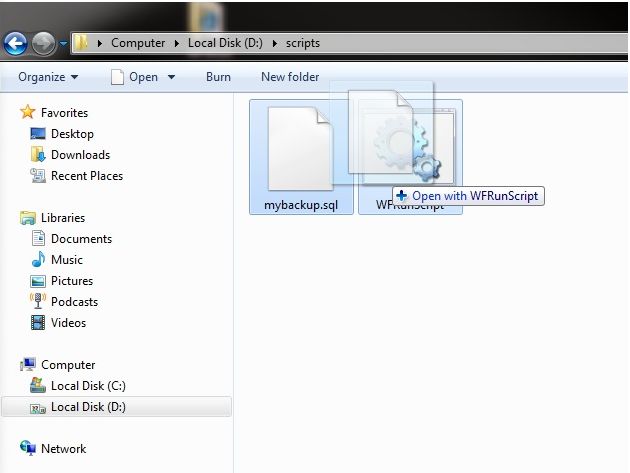Open the Organize menu
This screenshot has height=473, width=630.
[x=48, y=77]
